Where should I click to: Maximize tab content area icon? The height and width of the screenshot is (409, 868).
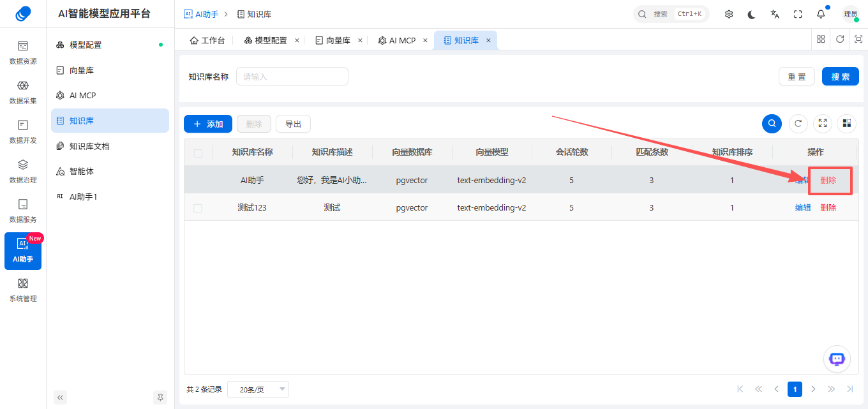pos(858,39)
